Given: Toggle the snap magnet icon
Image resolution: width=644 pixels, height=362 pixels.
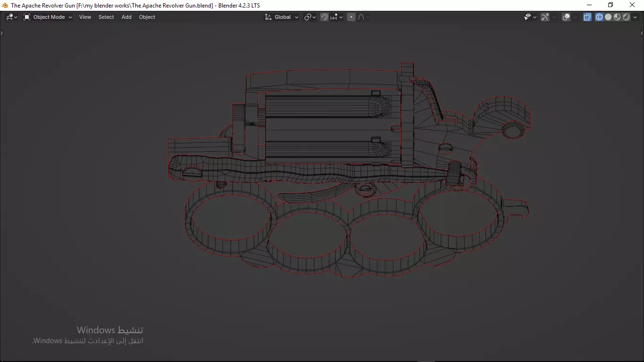Looking at the screenshot, I should [324, 17].
